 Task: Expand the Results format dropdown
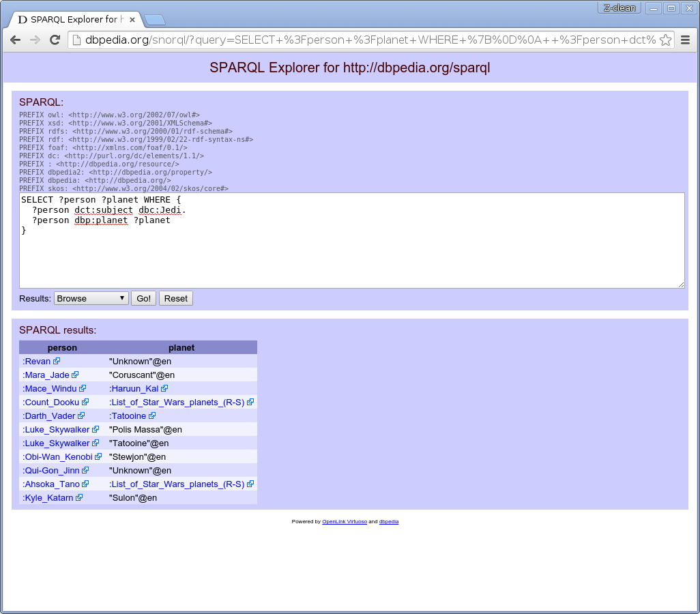click(x=91, y=298)
